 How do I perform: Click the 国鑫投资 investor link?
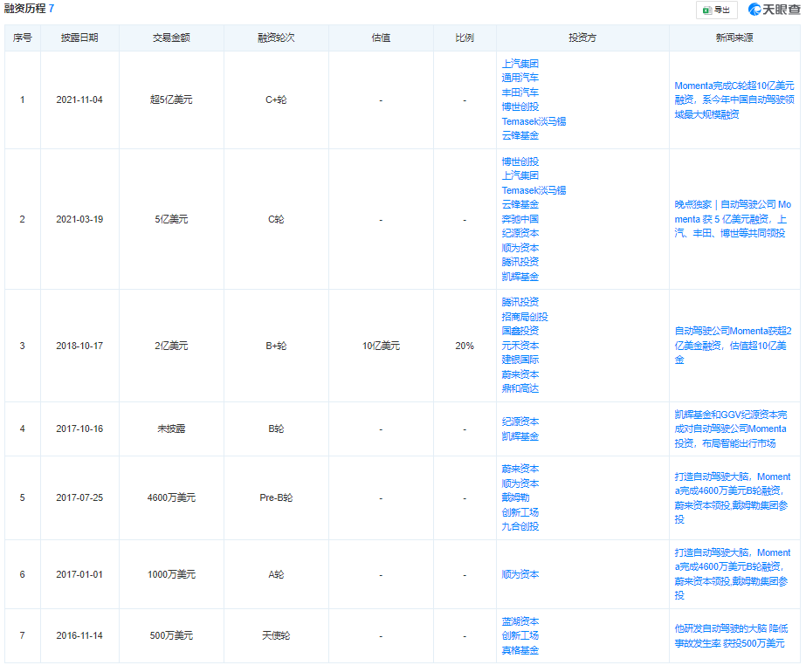pyautogui.click(x=520, y=331)
